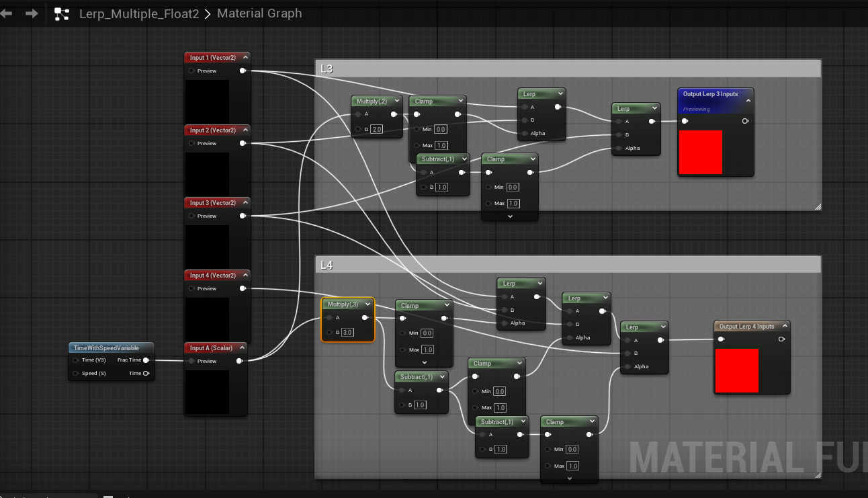Screen dimensions: 868x498
Task: Expand the Multiply(,2) node dropdown chevron
Action: click(402, 101)
